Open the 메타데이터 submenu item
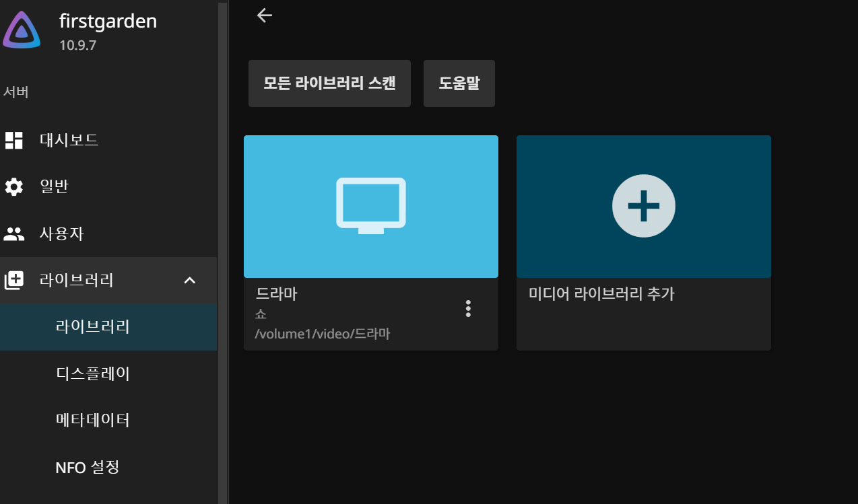 (108, 421)
